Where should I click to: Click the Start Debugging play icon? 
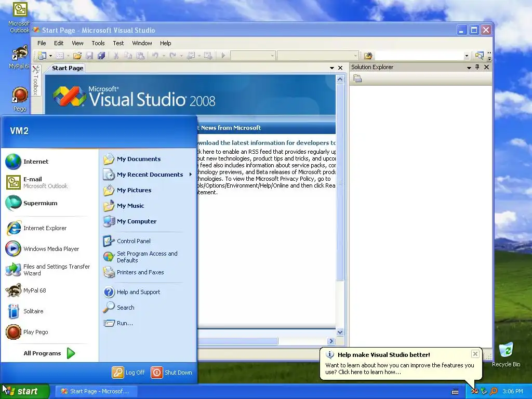[x=223, y=55]
